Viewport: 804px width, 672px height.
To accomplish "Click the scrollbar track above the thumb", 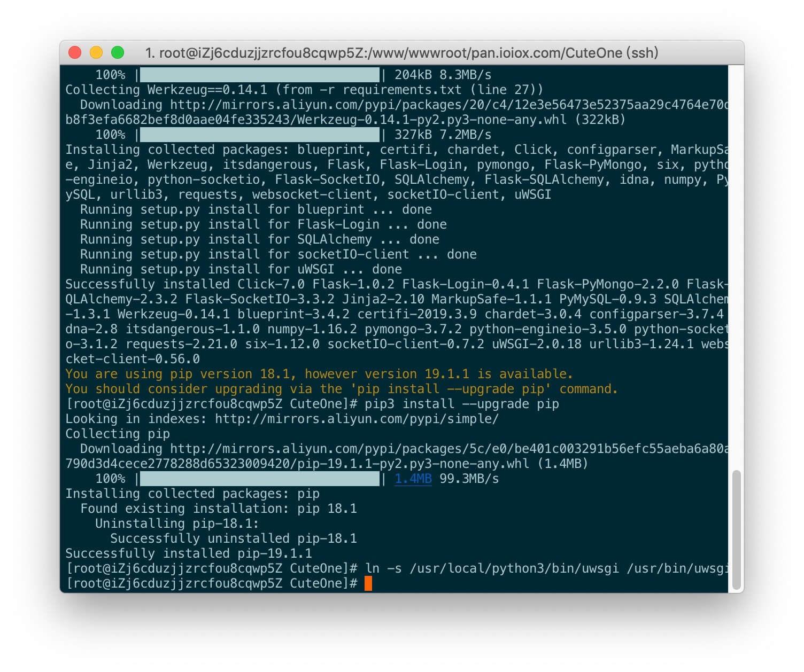I will [736, 267].
